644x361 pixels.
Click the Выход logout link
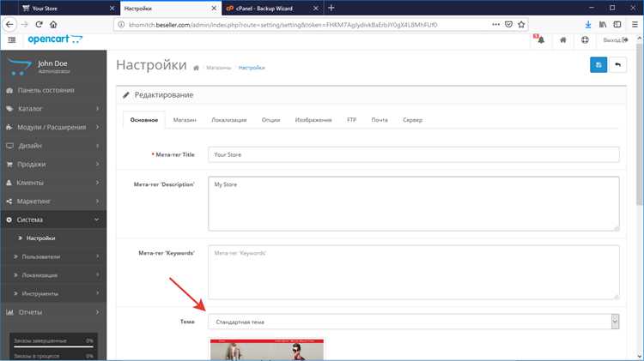point(616,39)
